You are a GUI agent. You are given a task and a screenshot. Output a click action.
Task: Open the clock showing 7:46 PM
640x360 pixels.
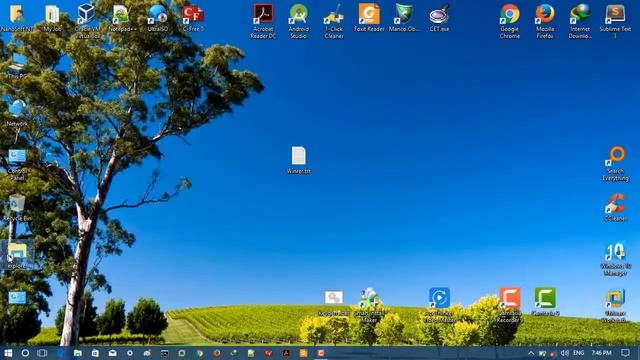(601, 353)
